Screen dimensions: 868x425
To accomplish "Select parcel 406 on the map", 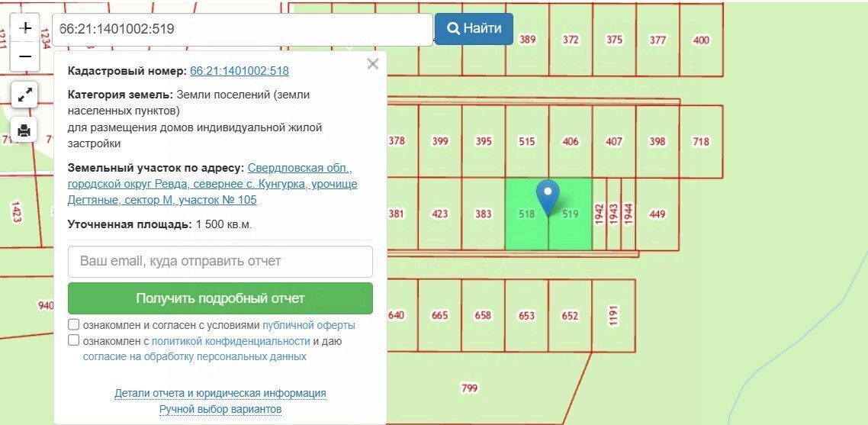I will [x=571, y=141].
